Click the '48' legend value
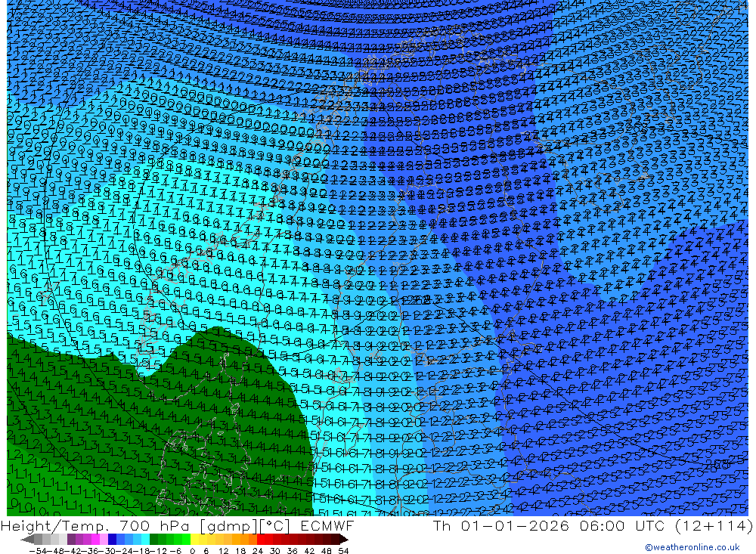Screen dimensions: 756x554 point(327,551)
